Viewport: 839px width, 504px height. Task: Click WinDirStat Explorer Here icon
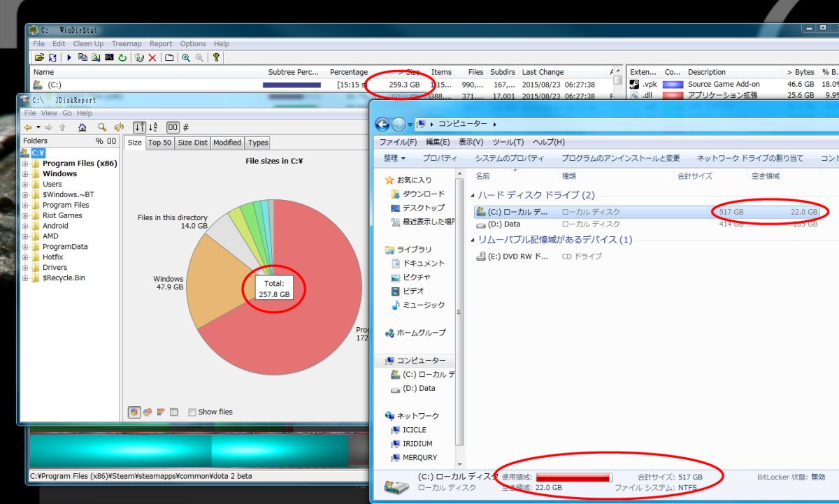click(x=96, y=57)
